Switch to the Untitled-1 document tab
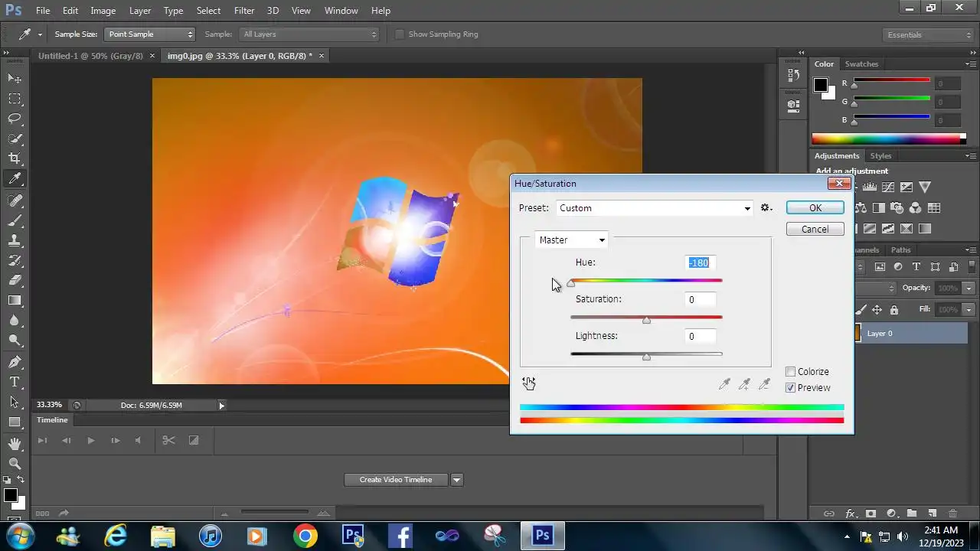Viewport: 980px width, 551px height. [x=90, y=56]
